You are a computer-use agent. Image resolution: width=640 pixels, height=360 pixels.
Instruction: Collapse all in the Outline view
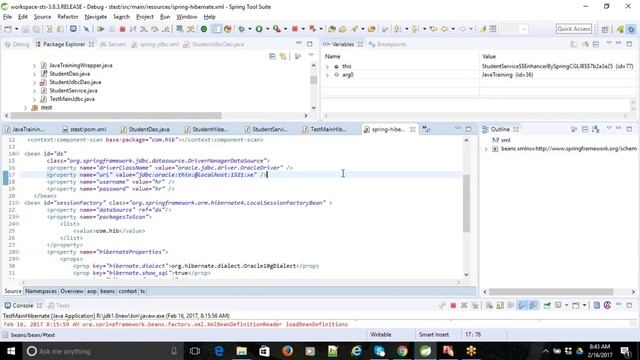(585, 129)
